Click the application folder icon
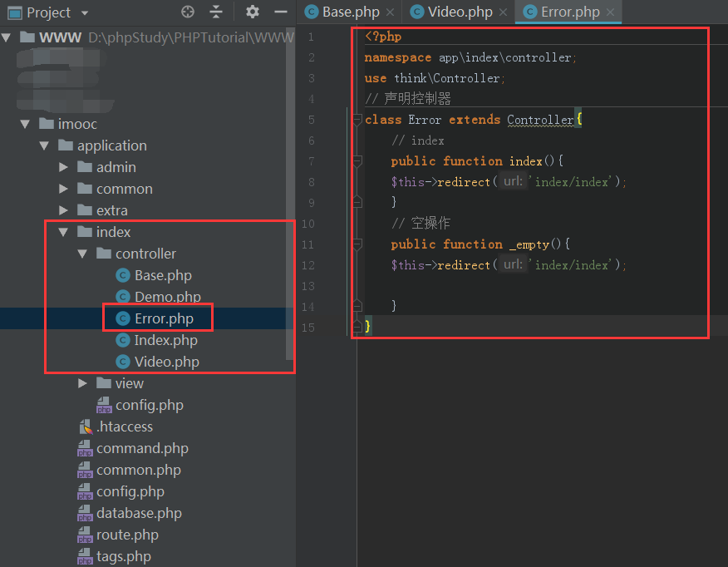 tap(66, 145)
